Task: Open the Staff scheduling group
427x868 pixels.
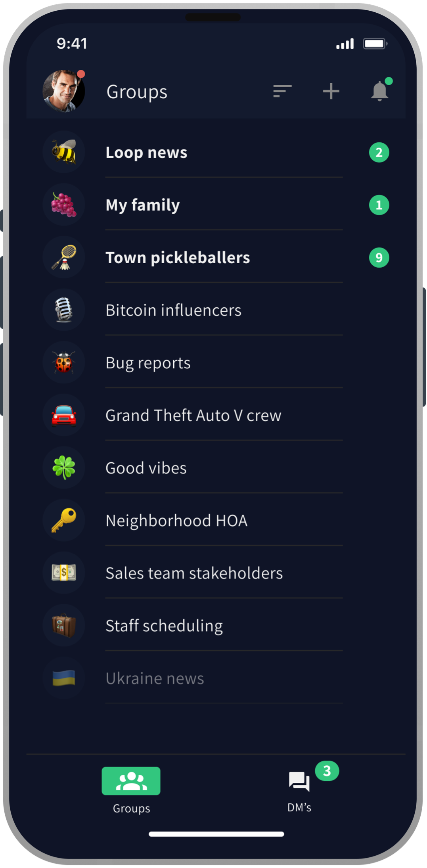Action: pyautogui.click(x=164, y=626)
